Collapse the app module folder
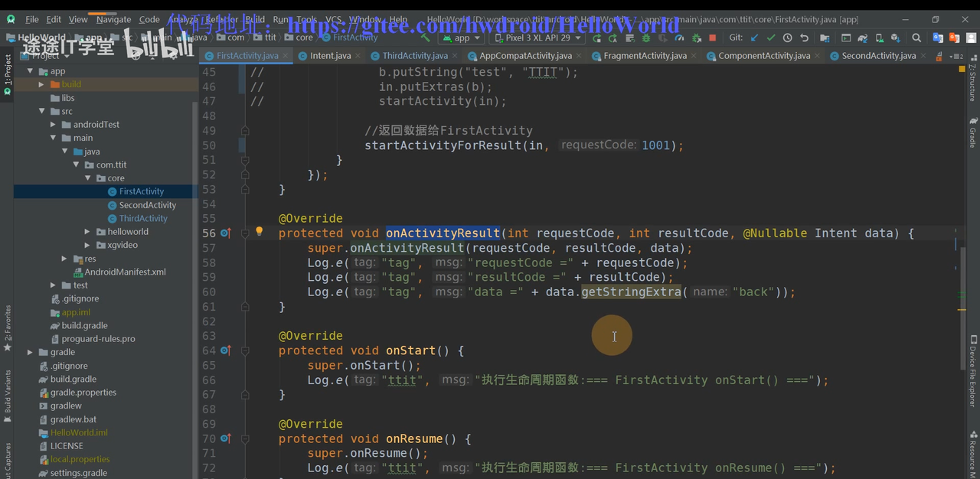This screenshot has height=479, width=980. point(31,71)
